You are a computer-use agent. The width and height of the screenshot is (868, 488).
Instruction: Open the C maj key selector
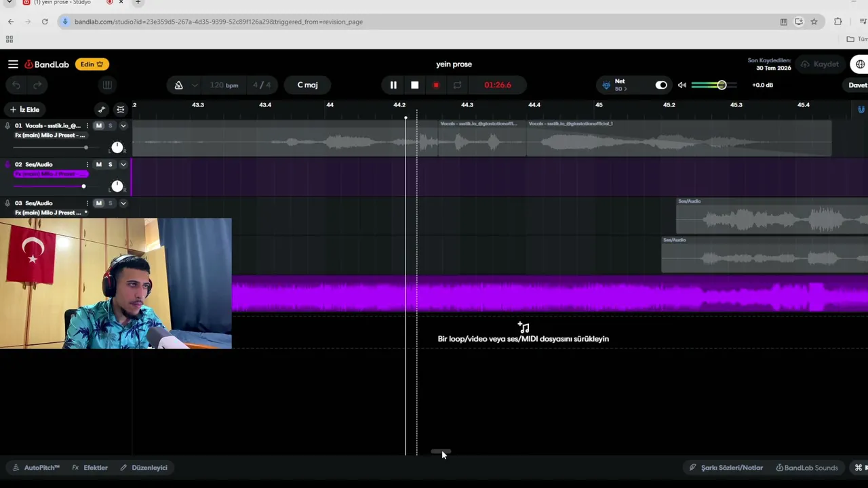click(307, 85)
